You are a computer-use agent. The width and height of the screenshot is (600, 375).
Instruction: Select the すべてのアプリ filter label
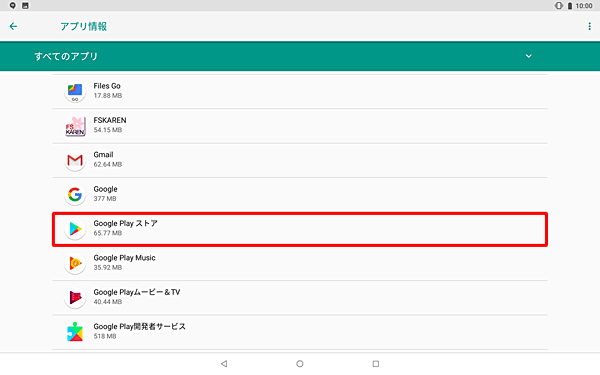coord(66,57)
